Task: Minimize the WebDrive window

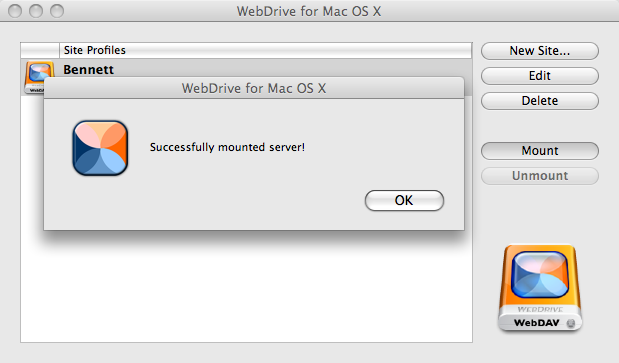Action: (x=36, y=11)
